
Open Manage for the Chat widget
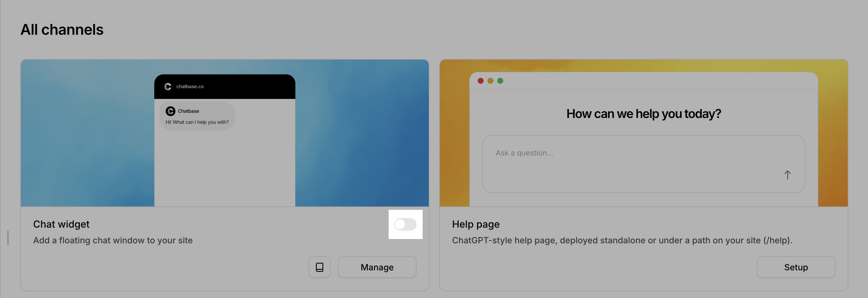377,267
